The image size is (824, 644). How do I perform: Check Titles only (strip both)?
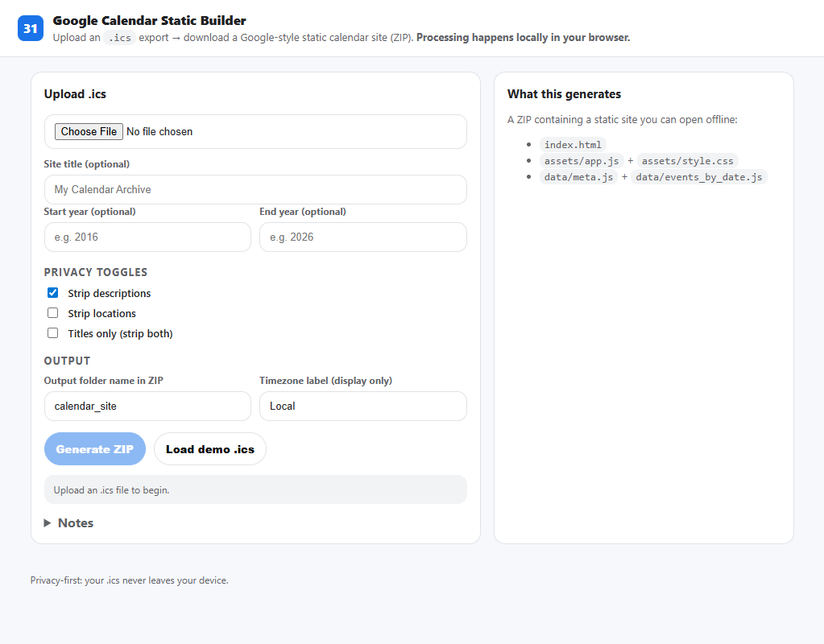click(x=52, y=332)
